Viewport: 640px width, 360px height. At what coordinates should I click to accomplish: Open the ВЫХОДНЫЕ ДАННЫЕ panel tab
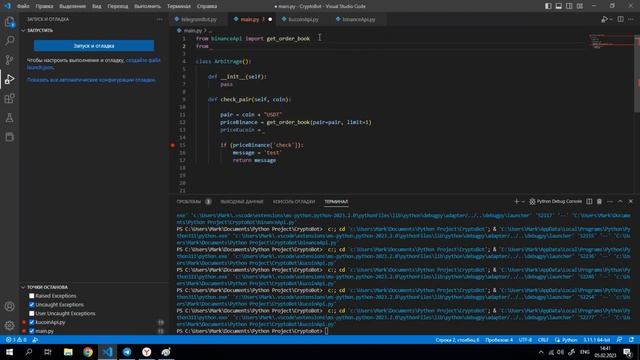pos(242,202)
